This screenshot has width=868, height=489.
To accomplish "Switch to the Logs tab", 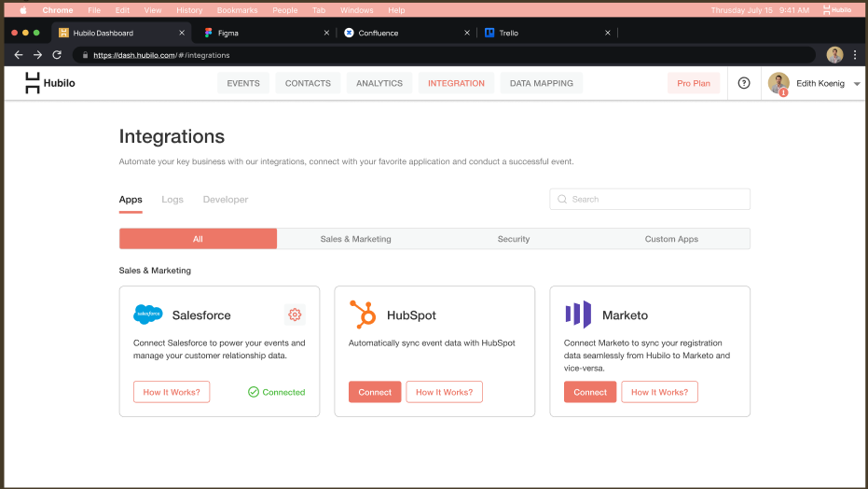I will pyautogui.click(x=172, y=200).
